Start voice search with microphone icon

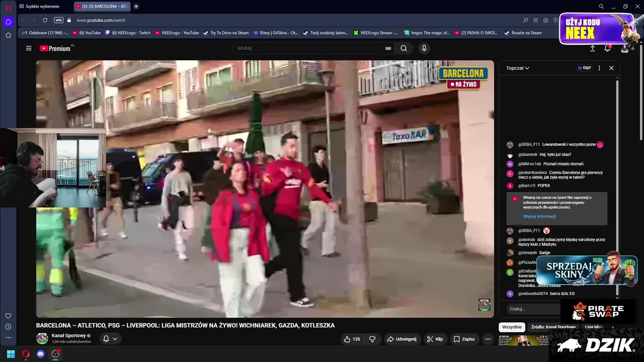[x=424, y=48]
